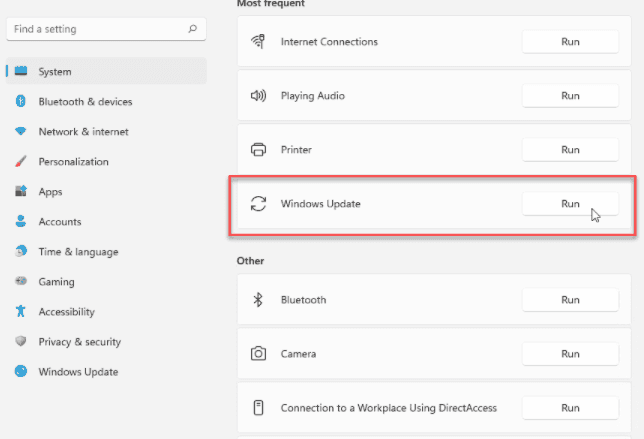This screenshot has height=439, width=644.
Task: Run the DirectAccess workplace connection troubleshooter
Action: click(x=570, y=408)
